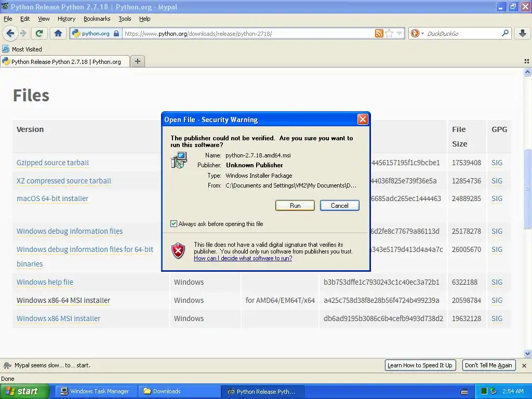Click the Run button
The height and width of the screenshot is (399, 532).
click(295, 206)
